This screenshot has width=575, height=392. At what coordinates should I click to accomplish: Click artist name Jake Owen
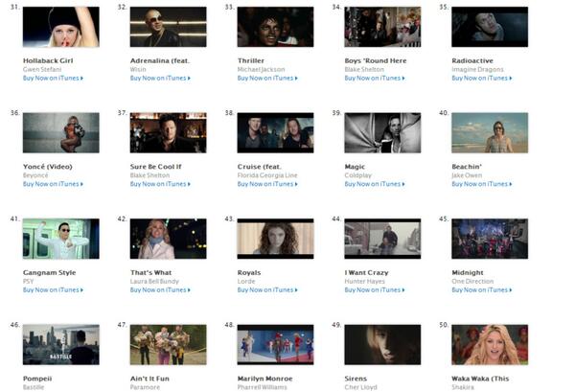(x=468, y=175)
